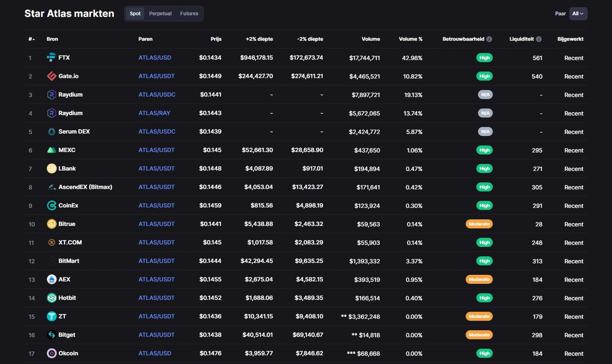Click the info icon beside Betrouwbaarheid
Image resolution: width=612 pixels, height=364 pixels.
[489, 39]
